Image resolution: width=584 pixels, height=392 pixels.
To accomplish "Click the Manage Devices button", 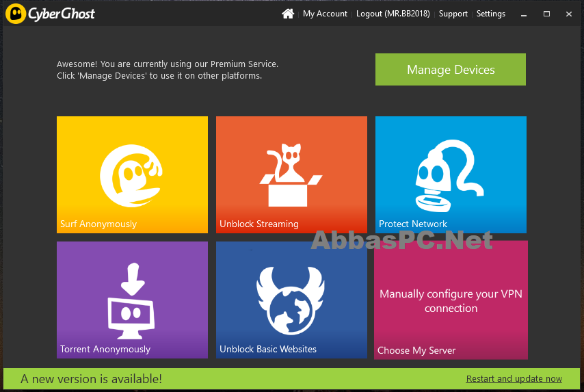I will point(451,69).
